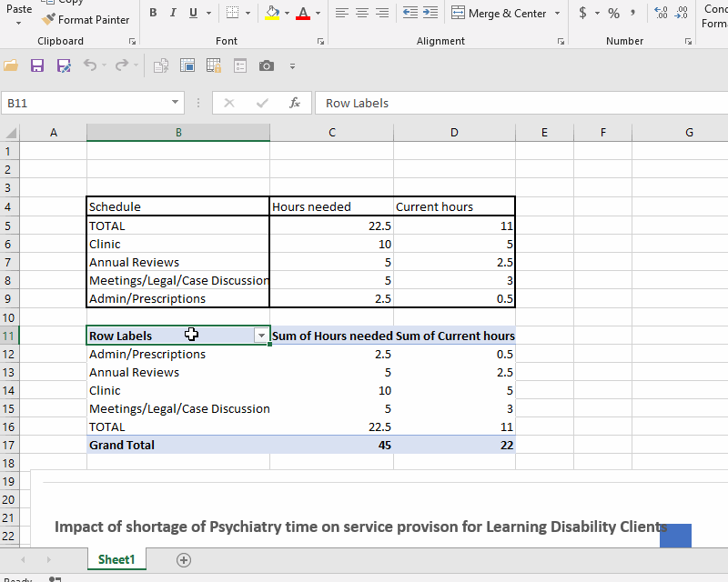The width and height of the screenshot is (728, 582).
Task: Redo the last action
Action: coord(122,65)
